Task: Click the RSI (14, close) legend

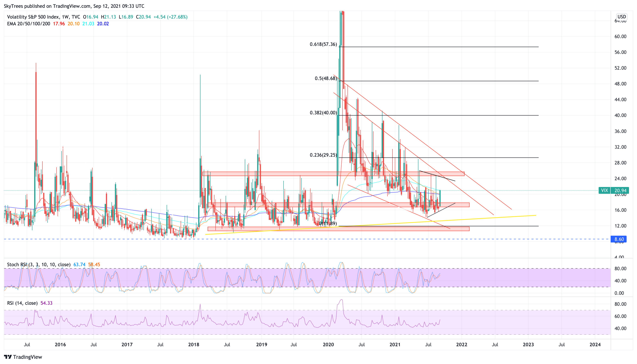Action: (x=22, y=303)
